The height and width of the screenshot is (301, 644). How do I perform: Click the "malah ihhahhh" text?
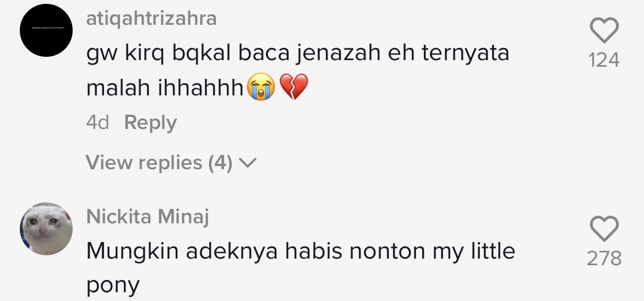click(x=165, y=88)
